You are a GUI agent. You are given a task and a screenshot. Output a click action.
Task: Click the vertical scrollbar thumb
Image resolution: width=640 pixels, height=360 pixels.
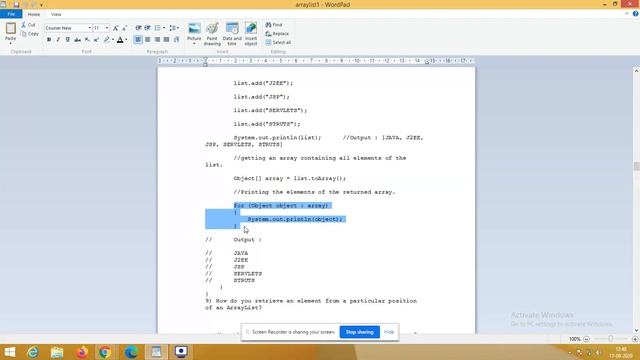[636, 167]
